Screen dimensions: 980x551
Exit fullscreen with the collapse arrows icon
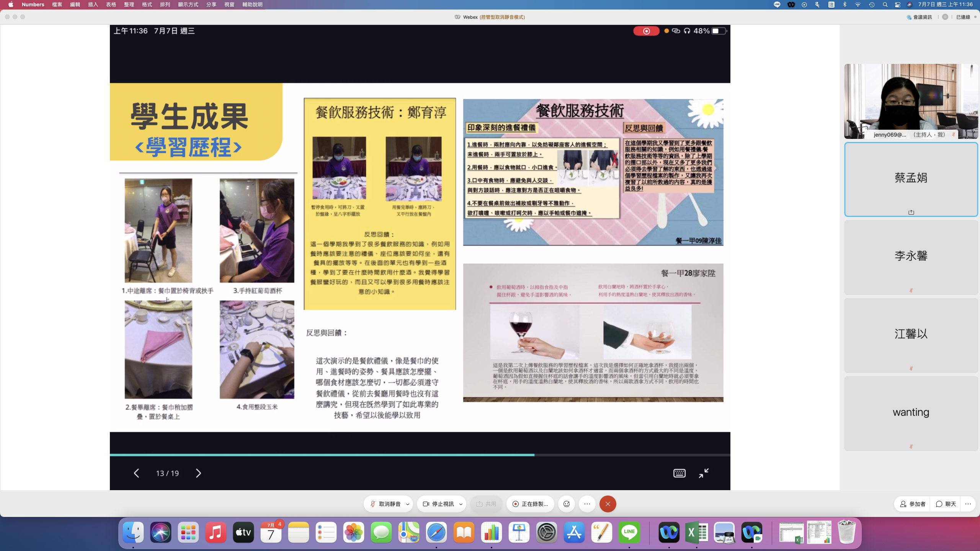(x=704, y=473)
